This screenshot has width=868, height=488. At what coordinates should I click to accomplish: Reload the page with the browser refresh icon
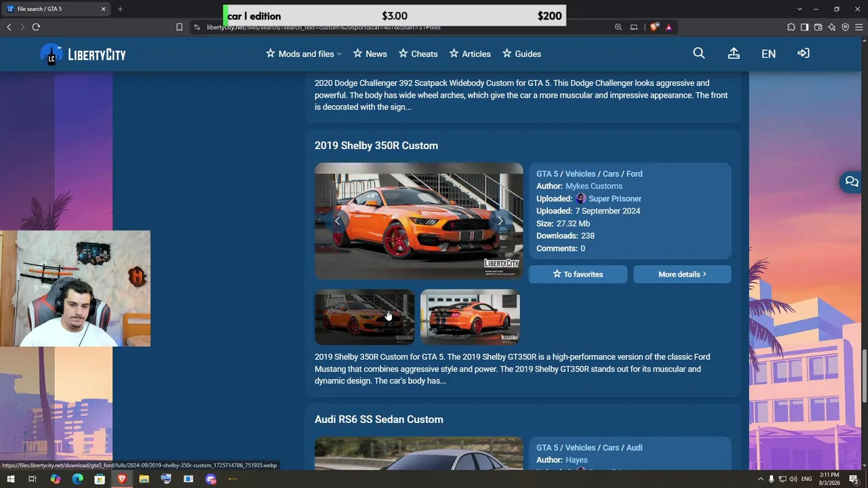coord(36,27)
